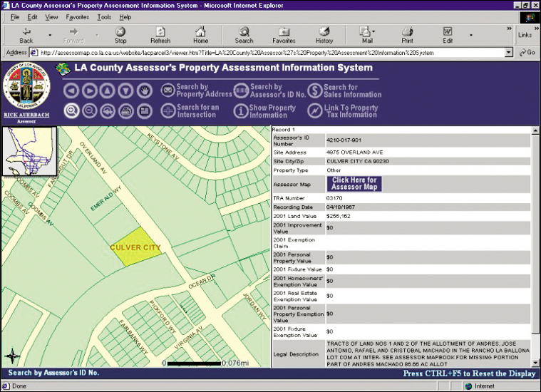Image resolution: width=541 pixels, height=392 pixels.
Task: Refresh the page from the toolbar
Action: tap(160, 35)
